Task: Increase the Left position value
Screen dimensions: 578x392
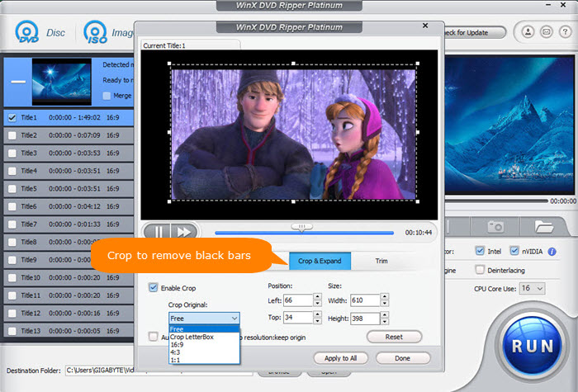Action: [x=317, y=296]
